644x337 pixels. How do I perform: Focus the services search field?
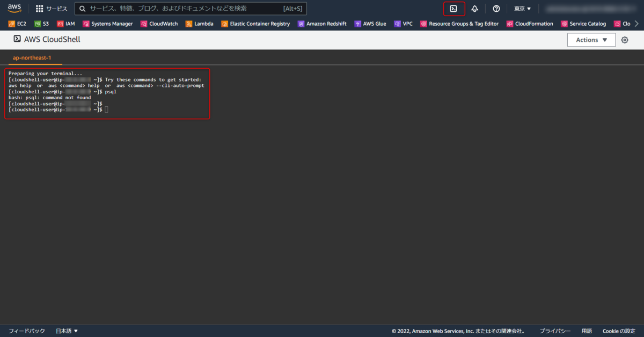click(x=191, y=9)
